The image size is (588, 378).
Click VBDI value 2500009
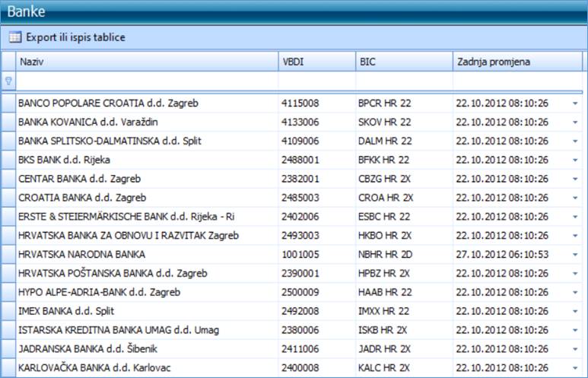tap(300, 292)
